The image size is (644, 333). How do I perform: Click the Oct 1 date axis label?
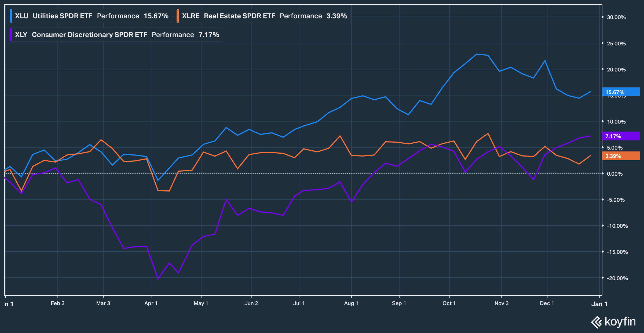point(449,303)
